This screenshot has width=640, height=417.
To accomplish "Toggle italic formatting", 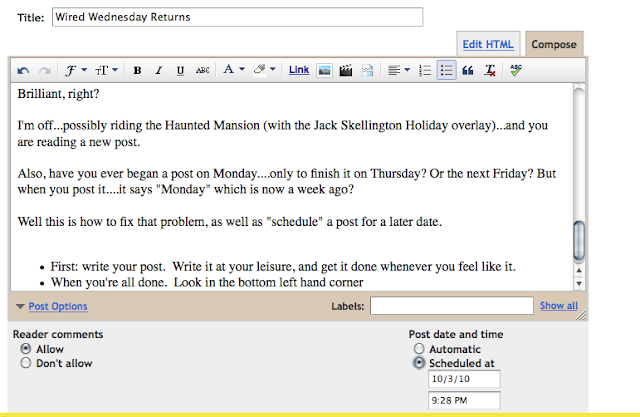I will click(x=159, y=71).
